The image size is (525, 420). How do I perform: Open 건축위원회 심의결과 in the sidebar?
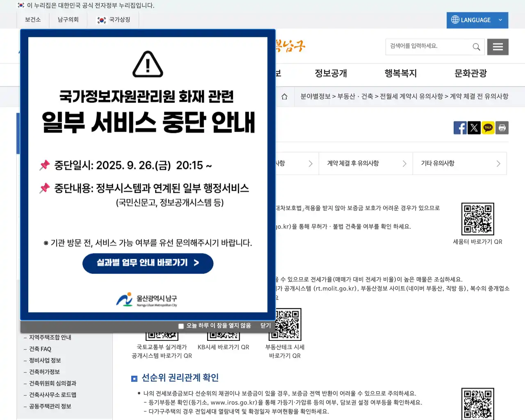[x=52, y=383]
